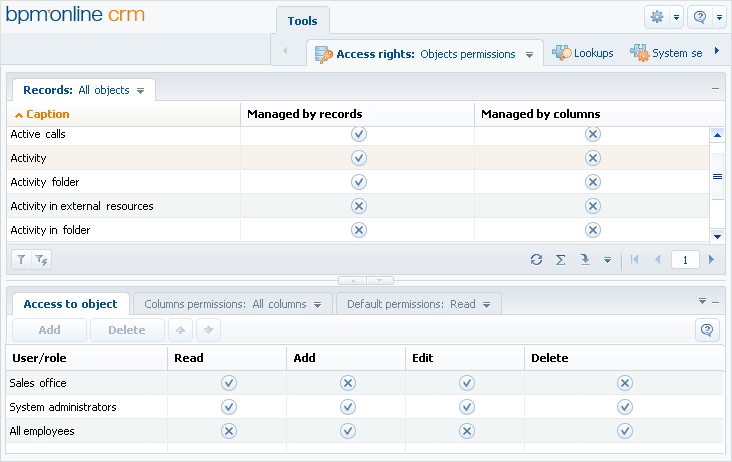This screenshot has width=732, height=462.
Task: Click the move up arrow button
Action: click(x=181, y=330)
